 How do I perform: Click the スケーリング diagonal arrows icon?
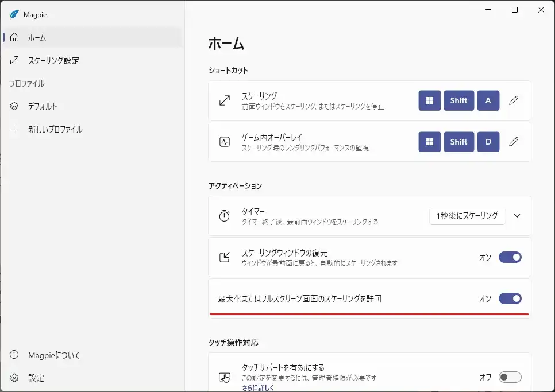pyautogui.click(x=225, y=100)
